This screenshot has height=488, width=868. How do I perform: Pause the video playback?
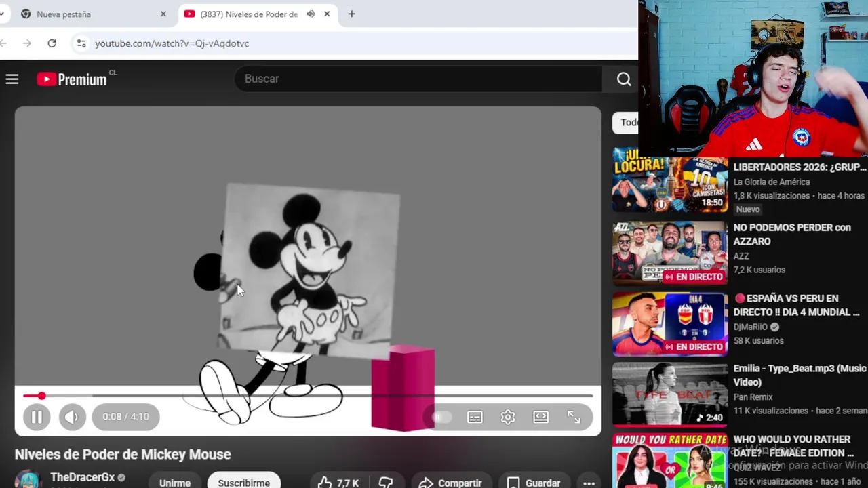pos(37,417)
